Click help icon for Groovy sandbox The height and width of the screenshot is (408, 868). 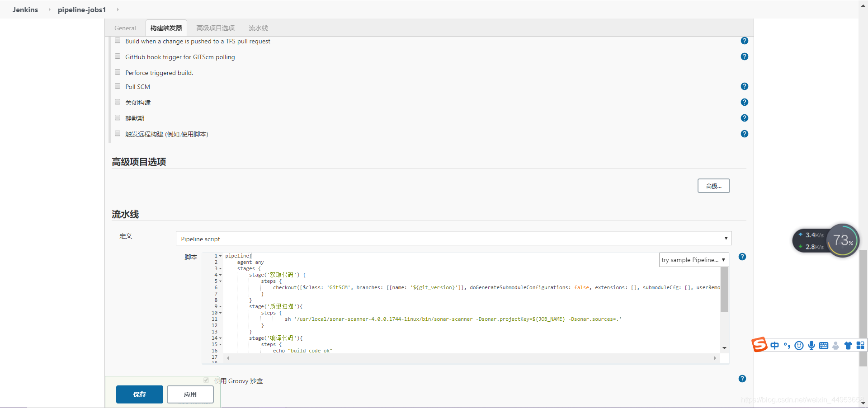tap(742, 379)
